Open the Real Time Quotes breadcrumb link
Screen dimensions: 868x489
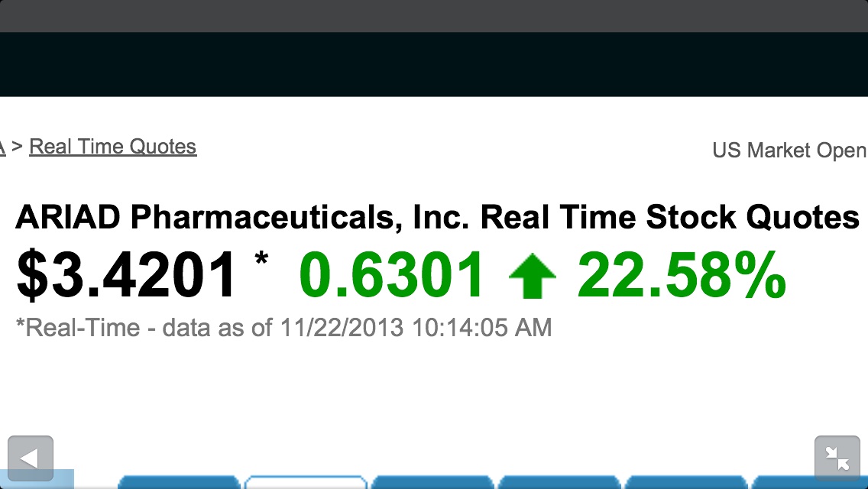click(x=112, y=146)
